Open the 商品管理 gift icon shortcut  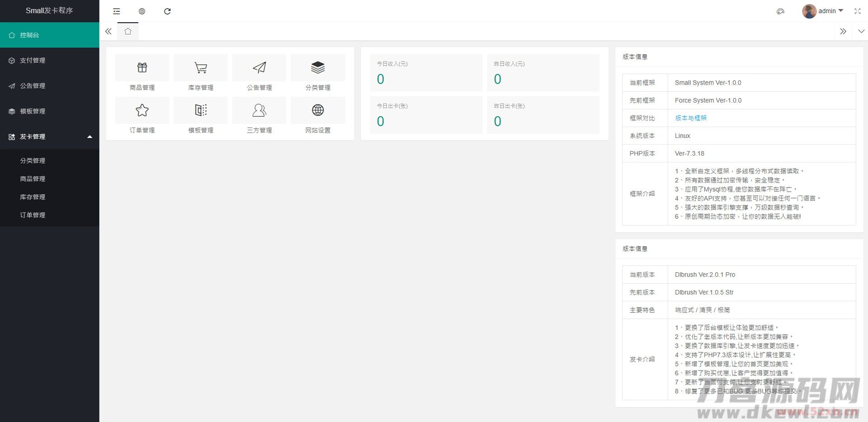click(x=142, y=67)
